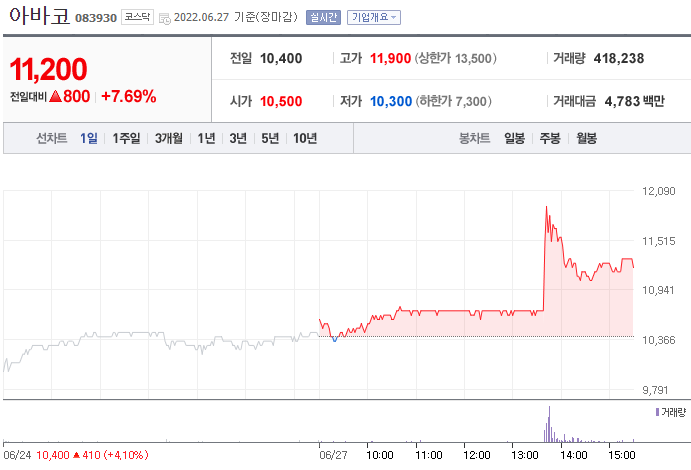The height and width of the screenshot is (470, 691).
Task: Open the 주봉 candle chart
Action: click(x=550, y=138)
